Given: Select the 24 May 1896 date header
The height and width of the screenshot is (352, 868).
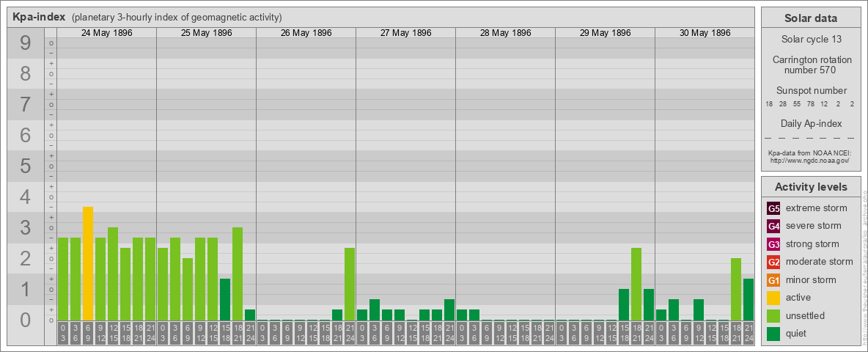Looking at the screenshot, I should [x=107, y=33].
